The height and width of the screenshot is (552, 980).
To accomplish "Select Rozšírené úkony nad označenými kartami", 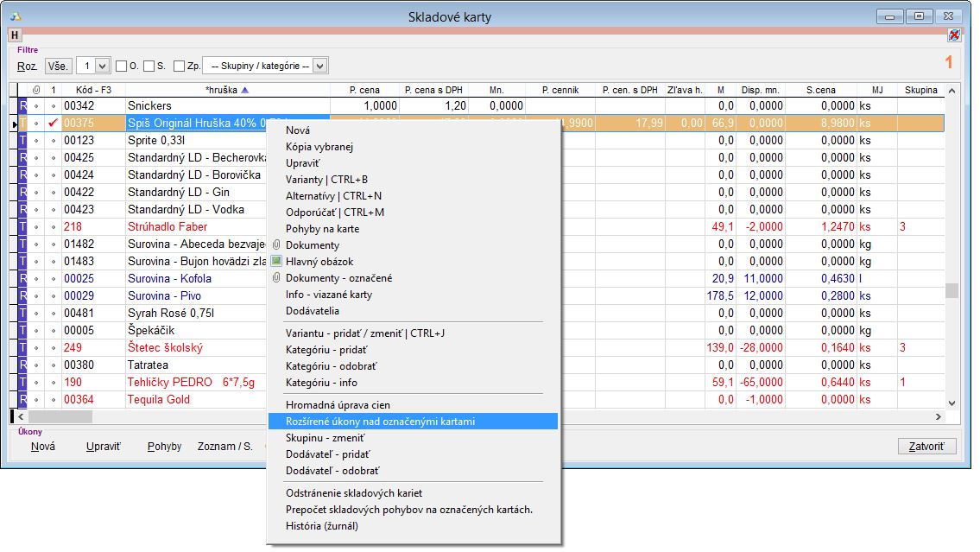I will pos(380,422).
